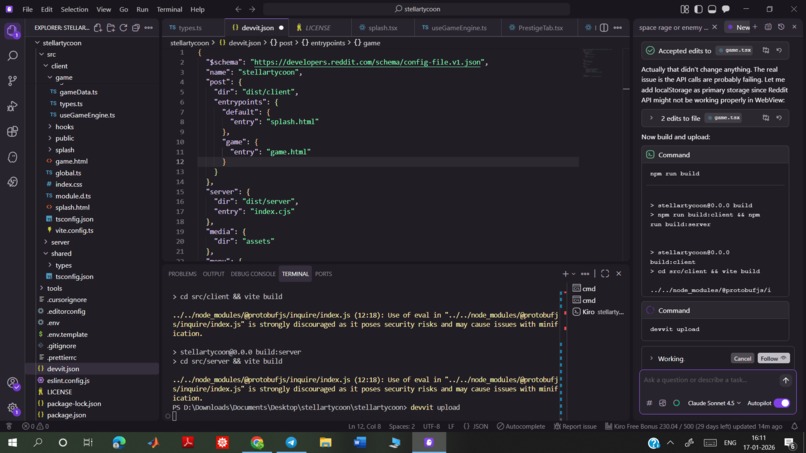The height and width of the screenshot is (453, 806).
Task: Open Source Control view
Action: [x=12, y=81]
